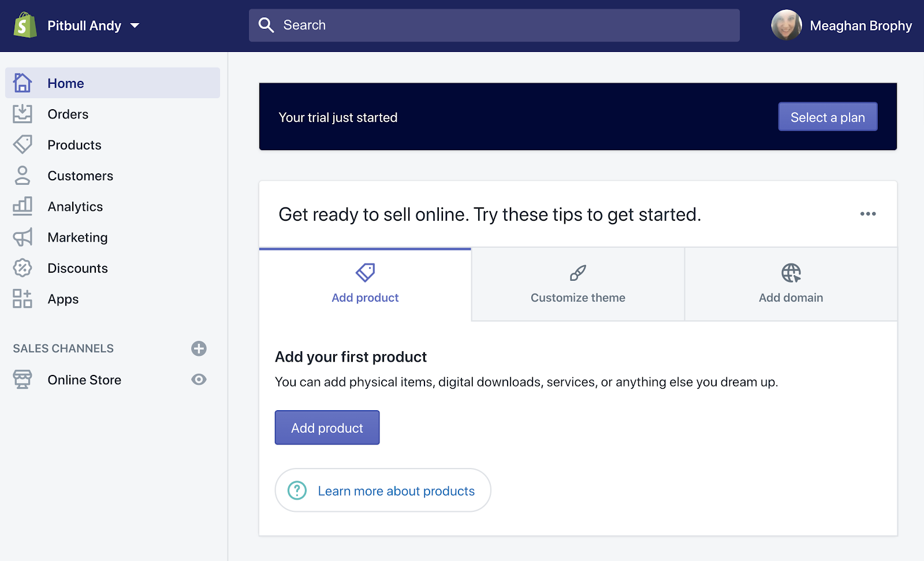Open the Pitbull Andy store dropdown
Screen dimensions: 924x561
point(92,25)
